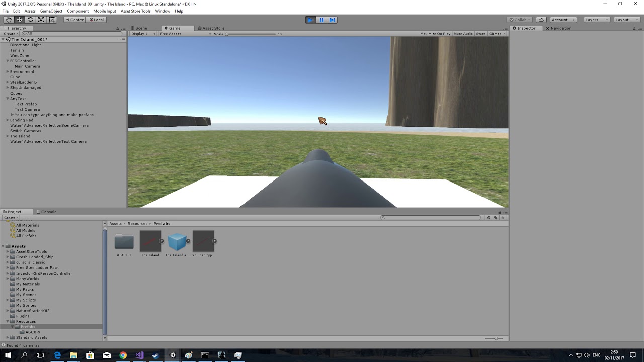
Task: Switch to the Navigation tab
Action: pos(558,28)
